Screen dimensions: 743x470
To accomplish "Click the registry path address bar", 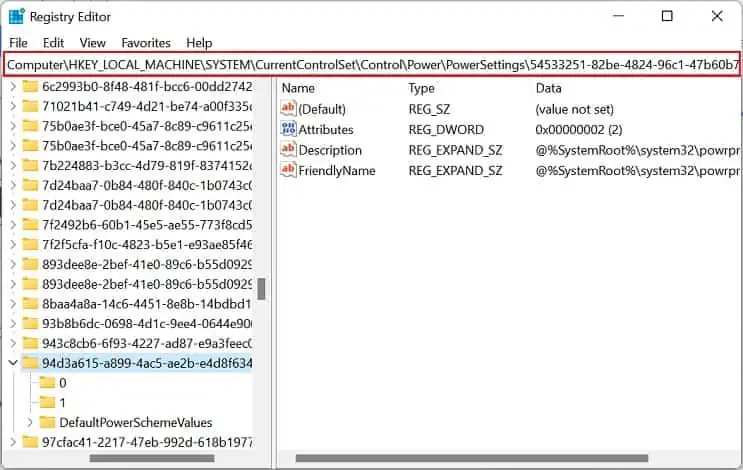I will 372,64.
